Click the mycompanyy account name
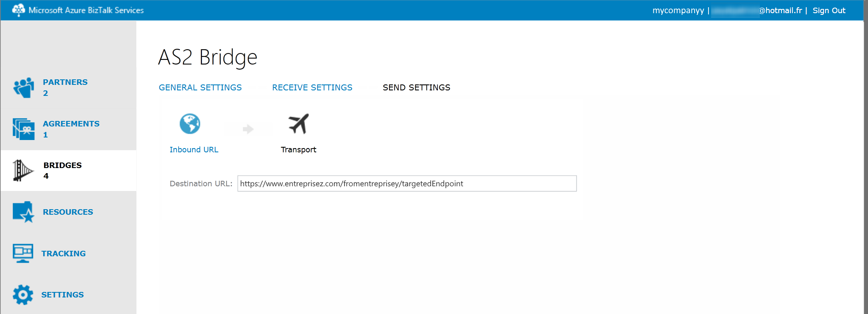868x314 pixels. pyautogui.click(x=678, y=10)
